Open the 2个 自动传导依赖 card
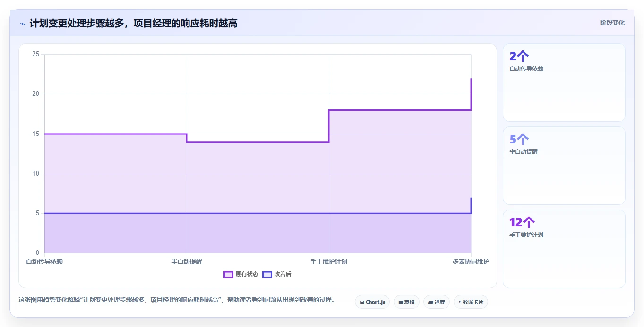This screenshot has height=327, width=644. tap(564, 83)
